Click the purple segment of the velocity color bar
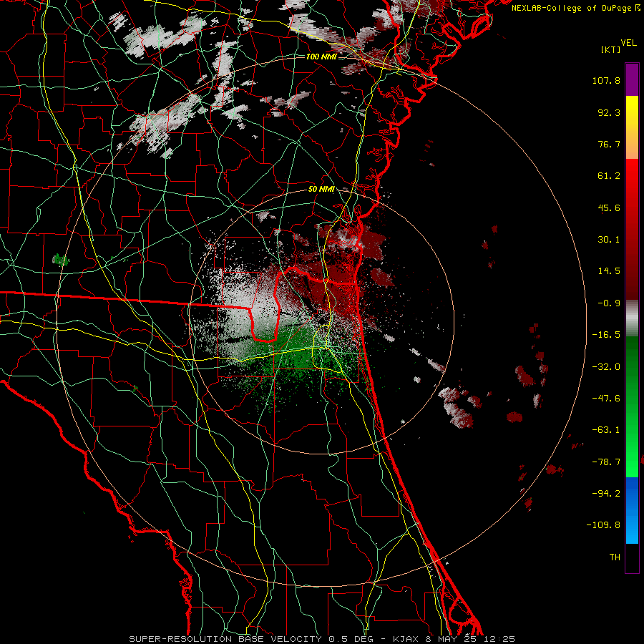The image size is (644, 644). (632, 79)
